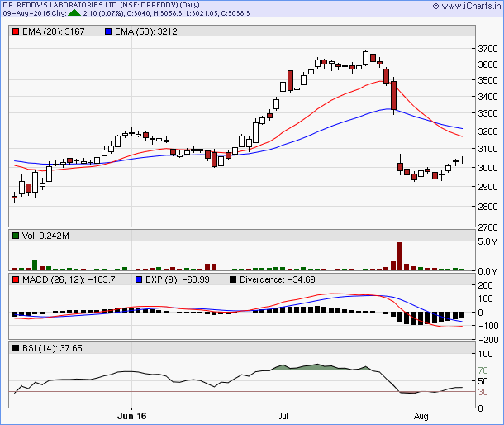The image size is (504, 425).
Task: Click the RSI 70 overbought level label
Action: pos(483,370)
